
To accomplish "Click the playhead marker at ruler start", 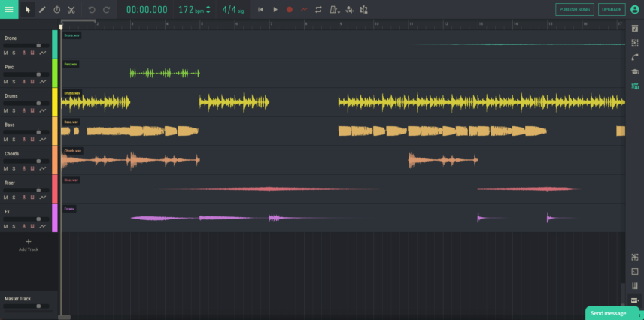I will 61,27.
